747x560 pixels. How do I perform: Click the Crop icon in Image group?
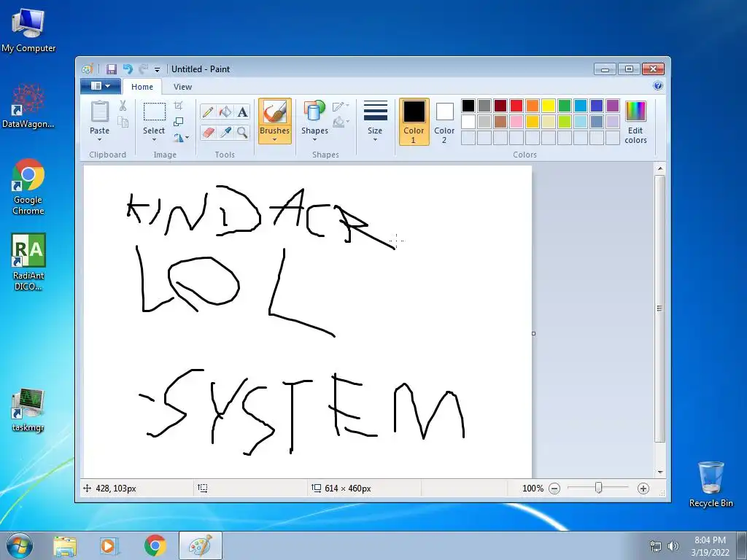point(179,105)
